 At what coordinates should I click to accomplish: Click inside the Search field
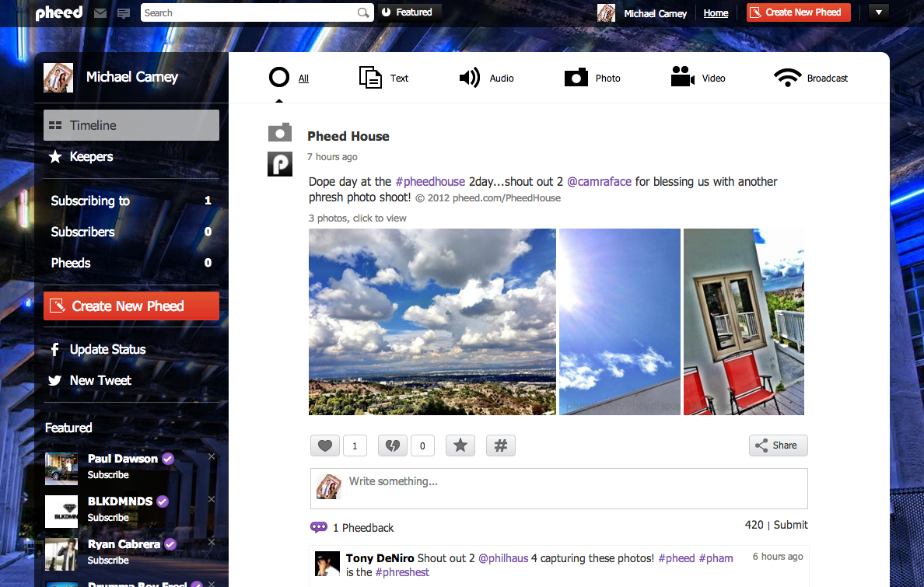257,13
